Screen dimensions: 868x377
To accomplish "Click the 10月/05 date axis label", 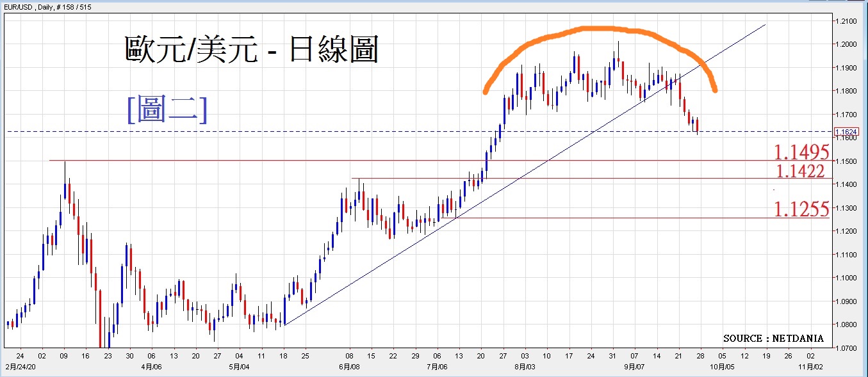I will click(x=722, y=367).
